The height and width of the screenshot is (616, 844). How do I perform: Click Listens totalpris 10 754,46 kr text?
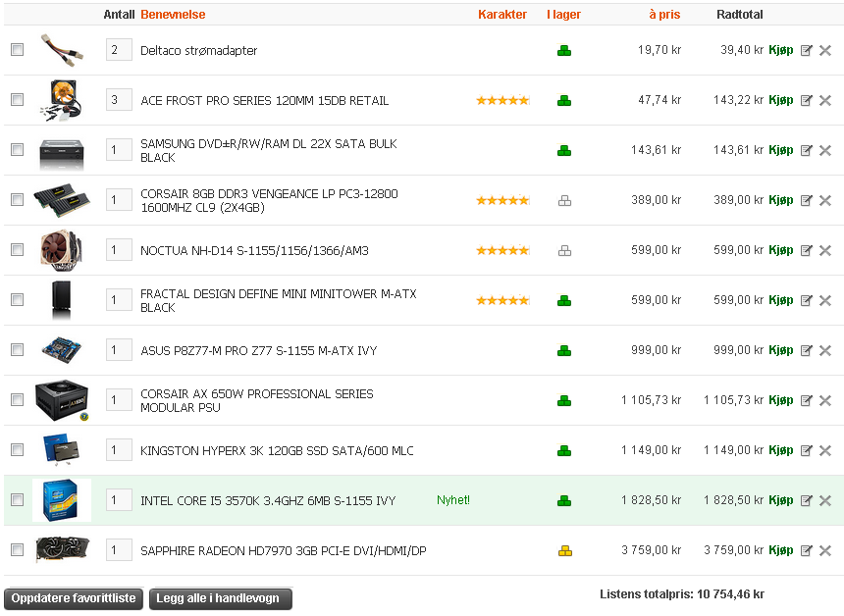click(x=682, y=594)
